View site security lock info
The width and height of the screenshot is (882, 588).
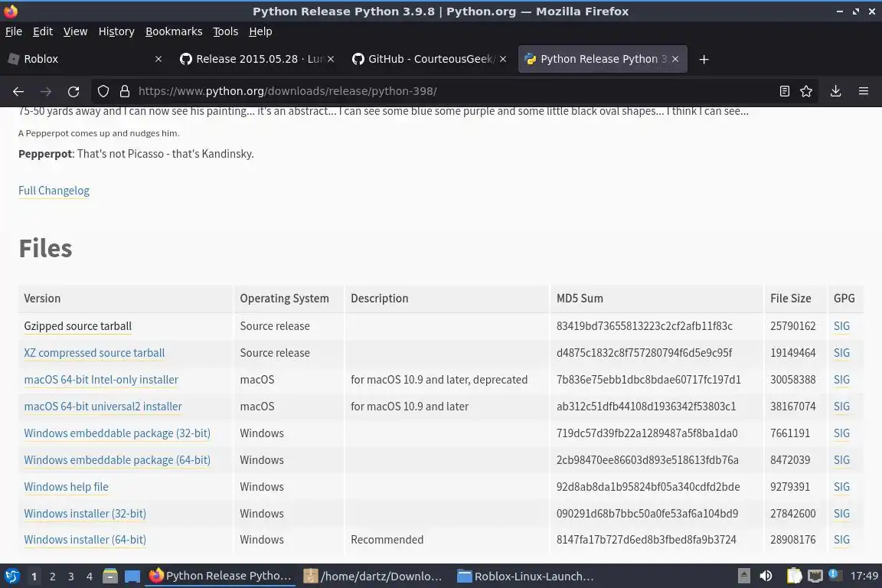coord(124,91)
